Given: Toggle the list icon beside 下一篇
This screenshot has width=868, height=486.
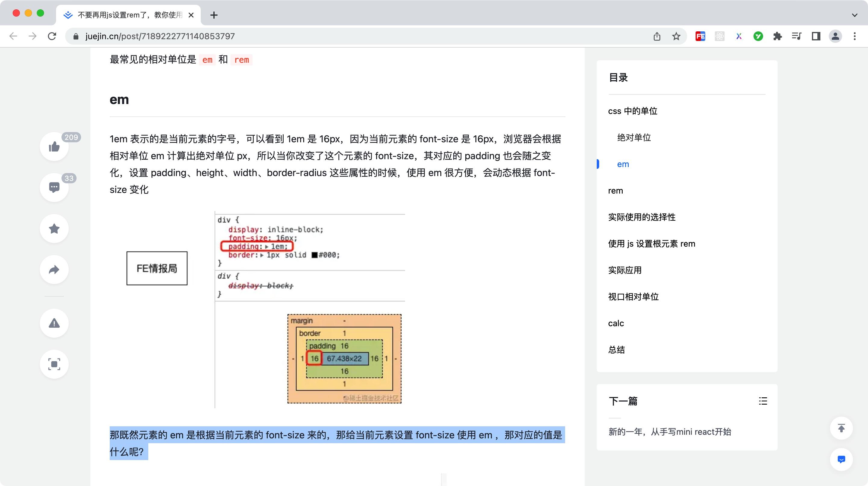Looking at the screenshot, I should (763, 401).
